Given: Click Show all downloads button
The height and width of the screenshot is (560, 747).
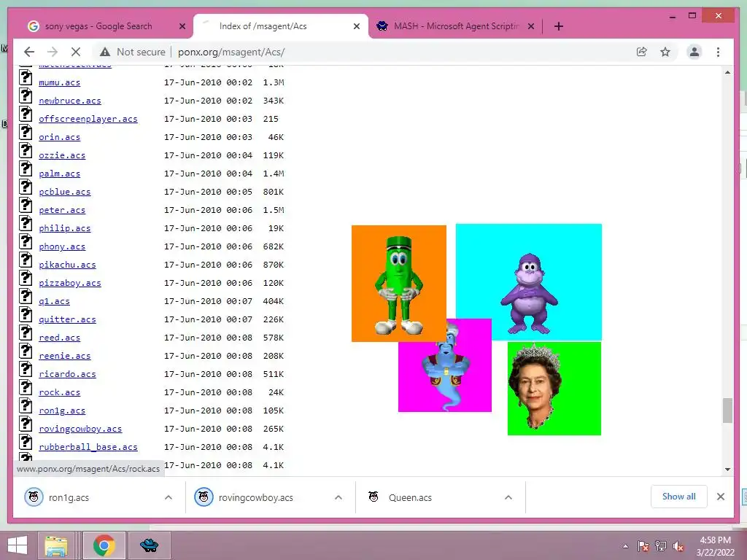Looking at the screenshot, I should (679, 497).
